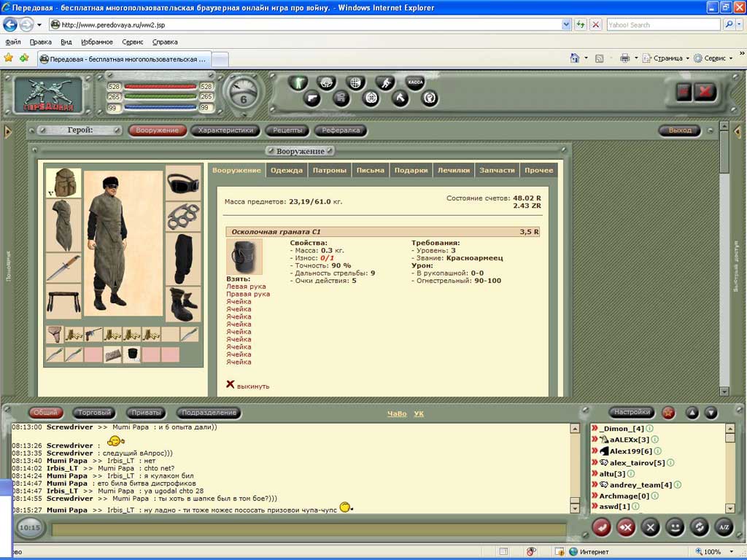
Task: Click the Рефералка button
Action: coord(341,130)
